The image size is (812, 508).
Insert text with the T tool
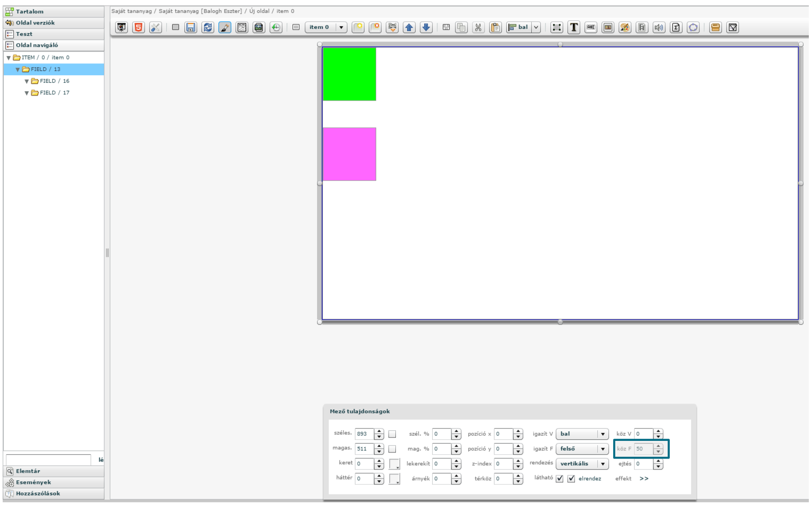(x=574, y=27)
